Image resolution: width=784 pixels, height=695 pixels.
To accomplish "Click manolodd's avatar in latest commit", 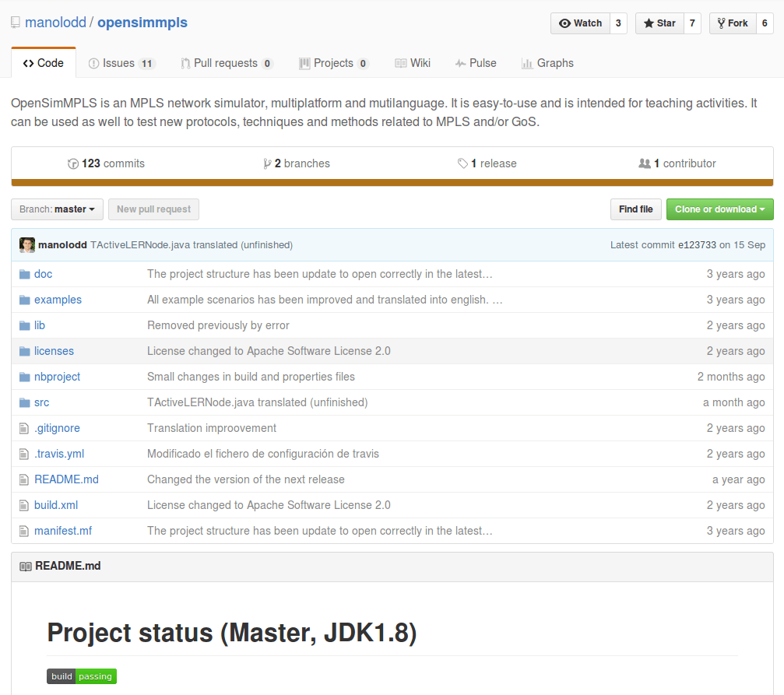I will coord(27,244).
